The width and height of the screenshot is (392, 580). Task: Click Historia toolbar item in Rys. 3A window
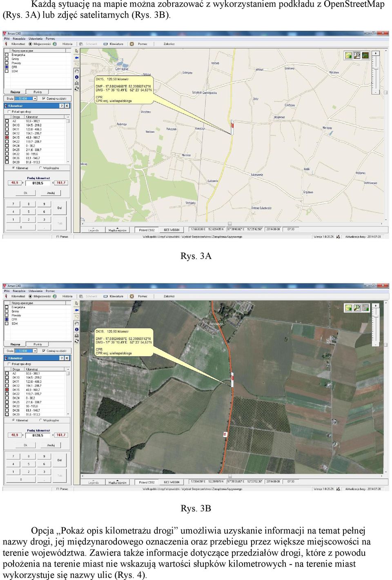coord(67,44)
